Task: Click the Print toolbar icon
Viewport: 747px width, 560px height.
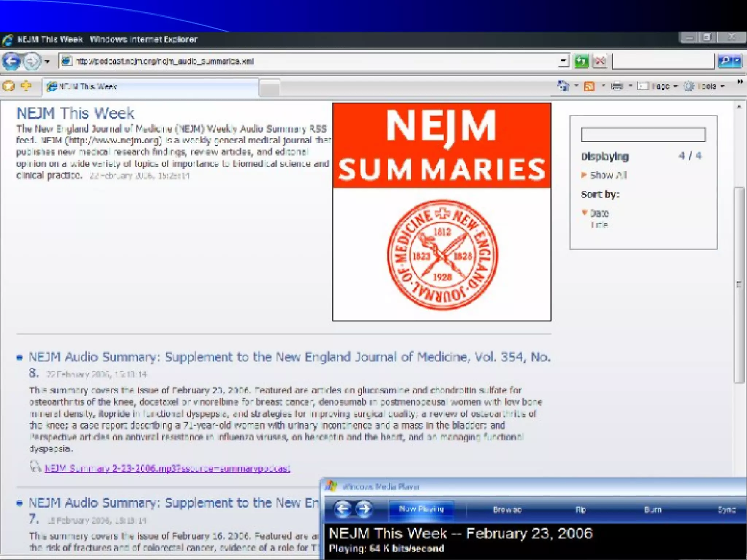Action: point(617,86)
